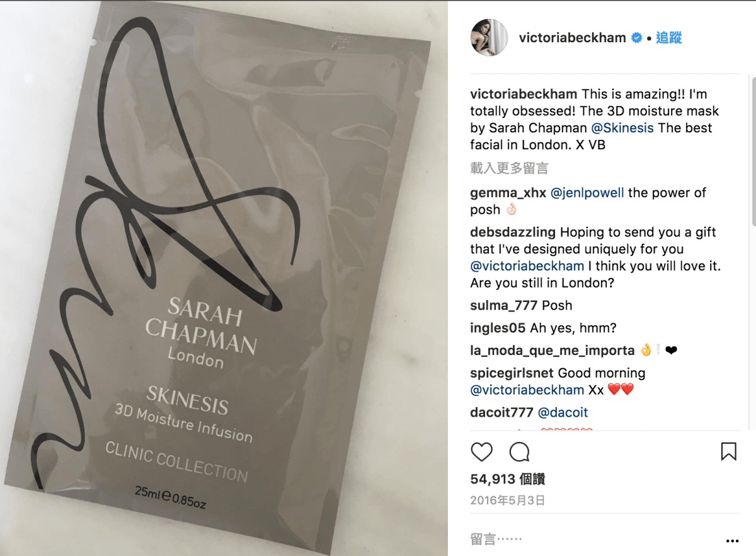
Task: Open the three-dot more options menu
Action: click(x=731, y=541)
